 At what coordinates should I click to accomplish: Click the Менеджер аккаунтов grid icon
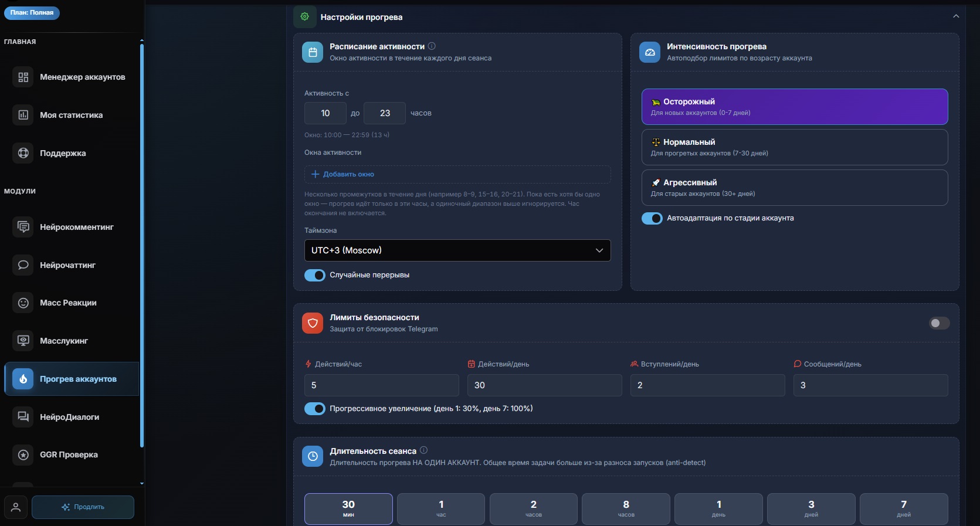coord(23,77)
